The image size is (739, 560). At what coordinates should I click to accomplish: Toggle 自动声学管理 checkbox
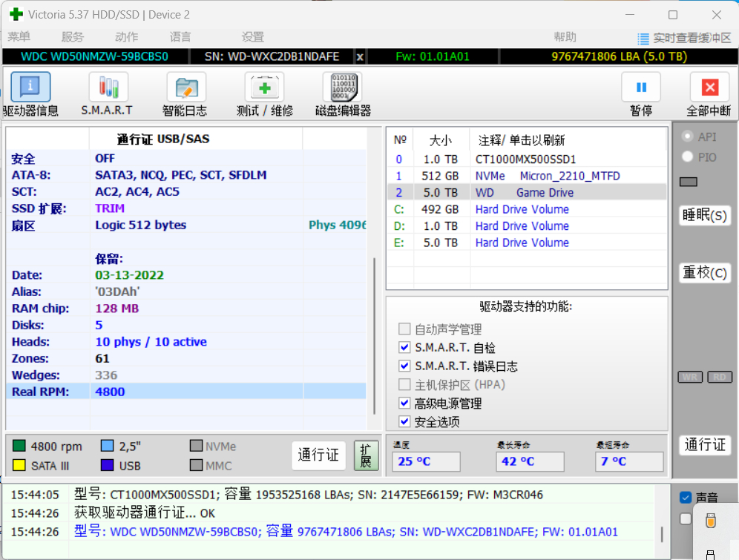point(404,329)
